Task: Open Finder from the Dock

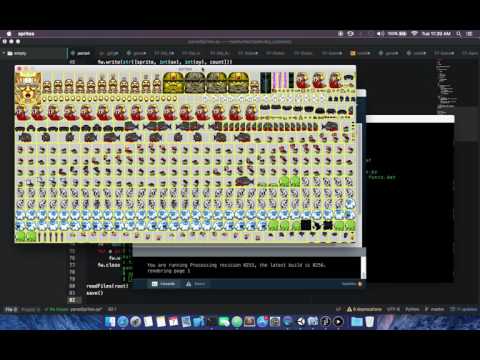Action: [x=110, y=321]
